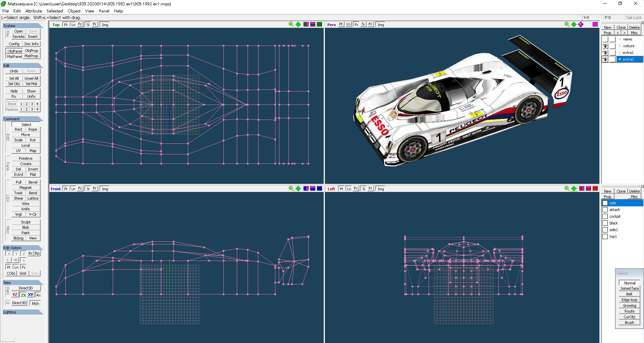Pan the Top viewport with green diamond icon
644x343 pixels.
[298, 24]
